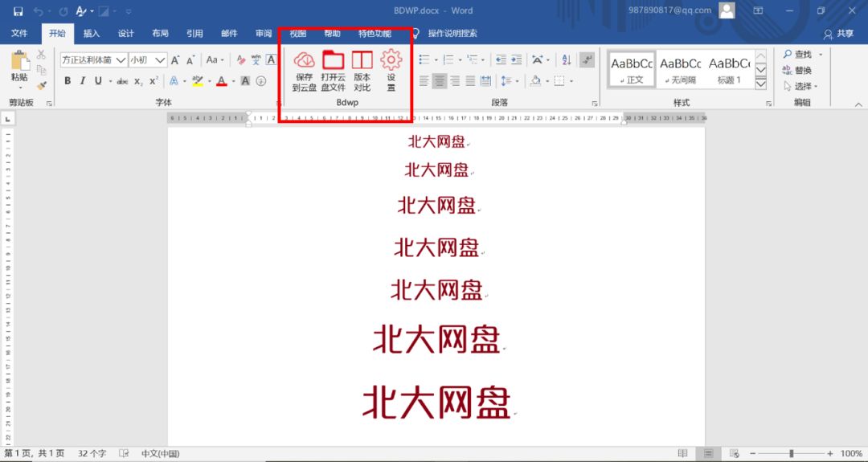This screenshot has height=462, width=868.
Task: Toggle Underline formatting
Action: tap(98, 81)
